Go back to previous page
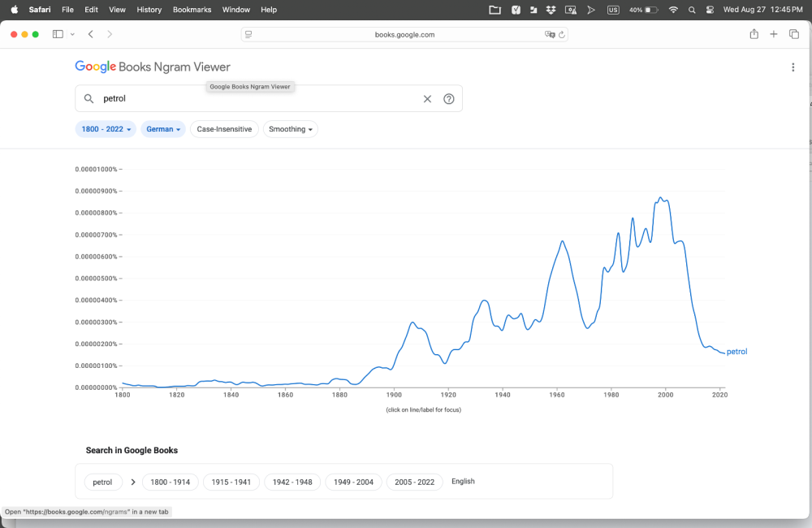This screenshot has width=812, height=528. point(91,34)
